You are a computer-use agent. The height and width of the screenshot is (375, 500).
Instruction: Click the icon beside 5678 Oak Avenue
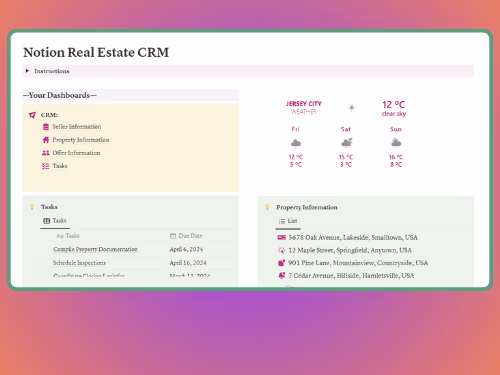click(282, 237)
